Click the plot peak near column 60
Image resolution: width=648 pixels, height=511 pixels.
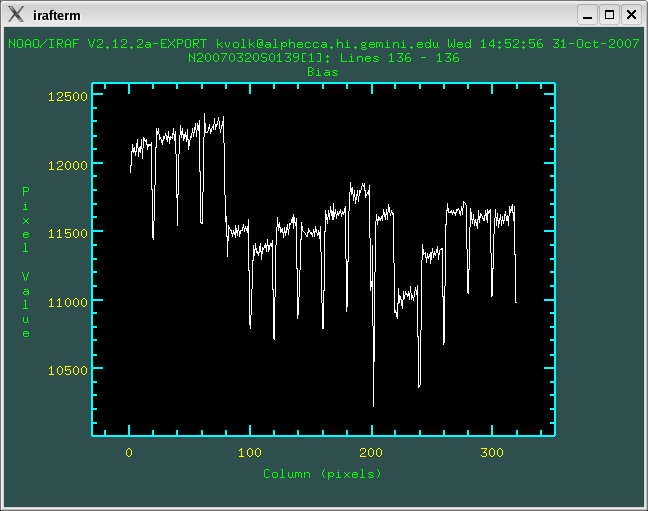[204, 115]
